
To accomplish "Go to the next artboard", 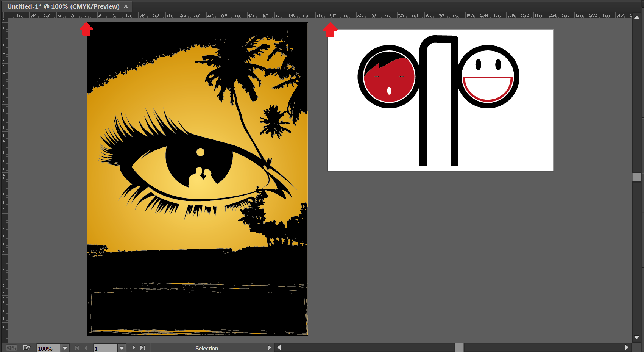I will [134, 348].
